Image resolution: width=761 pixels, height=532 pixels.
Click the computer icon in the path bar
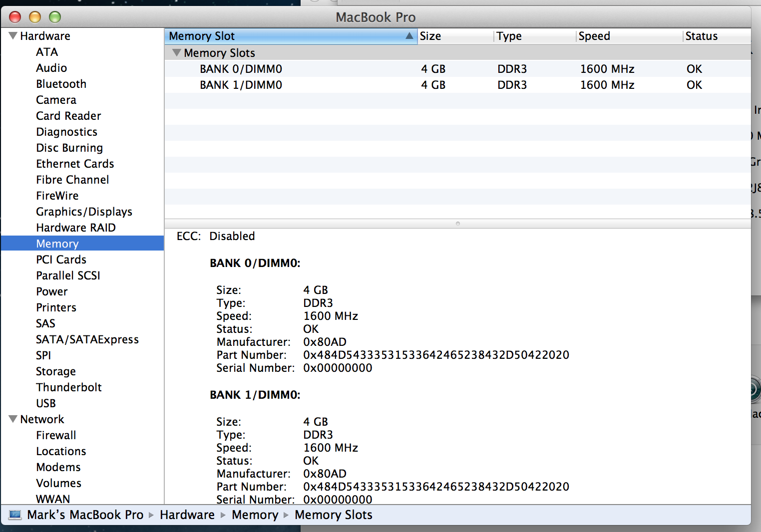tap(15, 515)
